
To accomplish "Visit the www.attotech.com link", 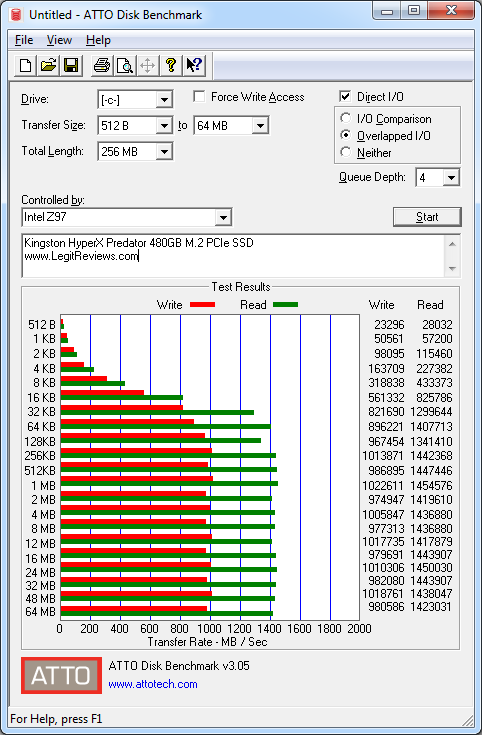I will (x=153, y=684).
